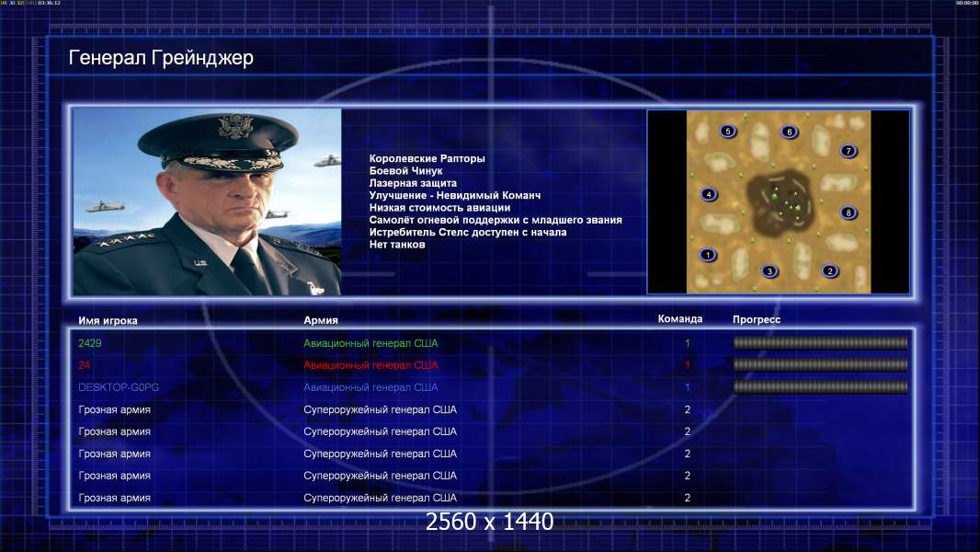Click the 'Королевские Рапторы' ability line

tap(427, 159)
